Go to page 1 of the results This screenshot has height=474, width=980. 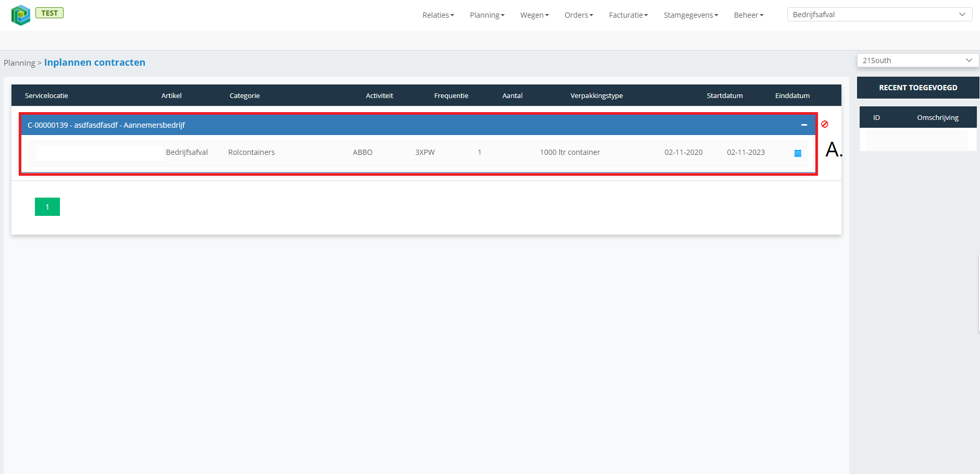click(x=47, y=207)
